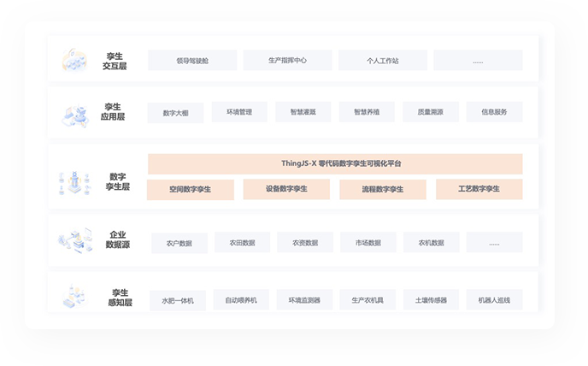Open the 流程数字孪生 block
The image size is (588, 366).
[383, 189]
